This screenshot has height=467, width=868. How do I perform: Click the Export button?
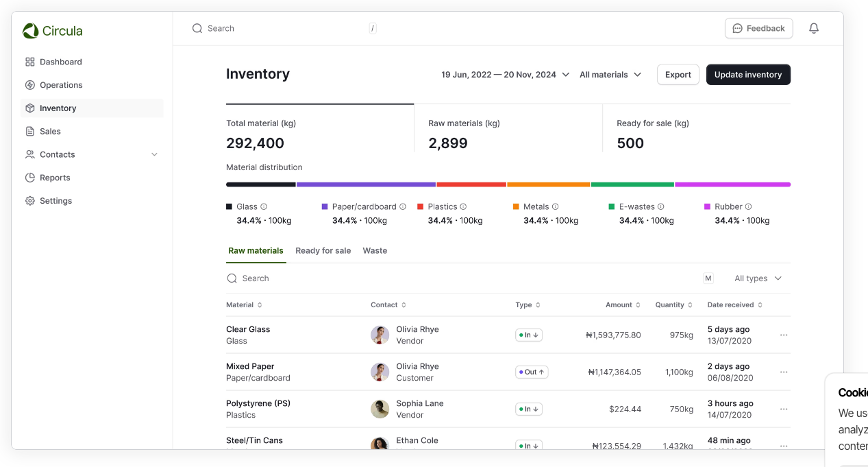(x=678, y=75)
